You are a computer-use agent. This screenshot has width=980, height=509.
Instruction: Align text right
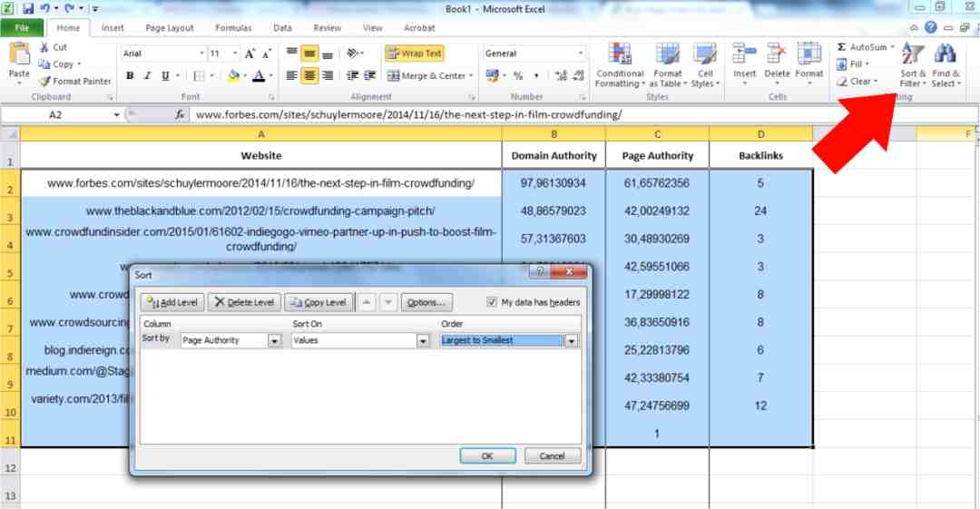point(328,75)
